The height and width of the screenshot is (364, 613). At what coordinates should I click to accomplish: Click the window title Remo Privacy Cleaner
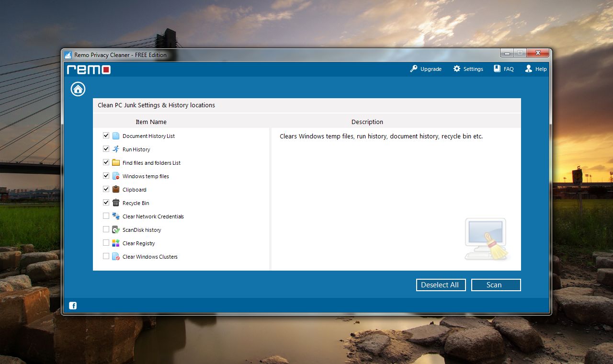[x=120, y=55]
